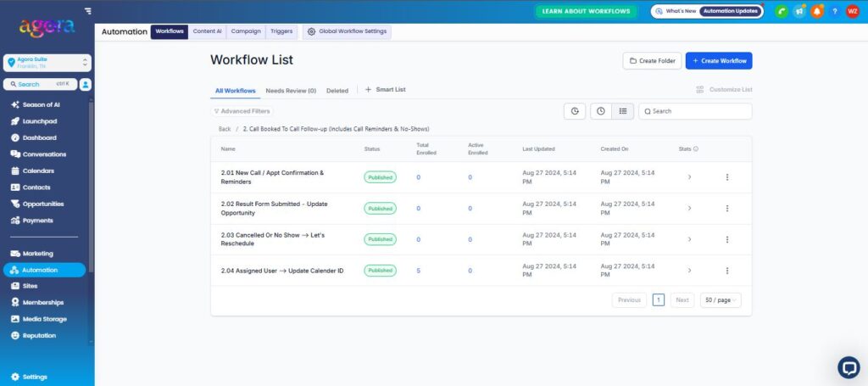
Task: Open the chat support bubble widget
Action: point(849,367)
